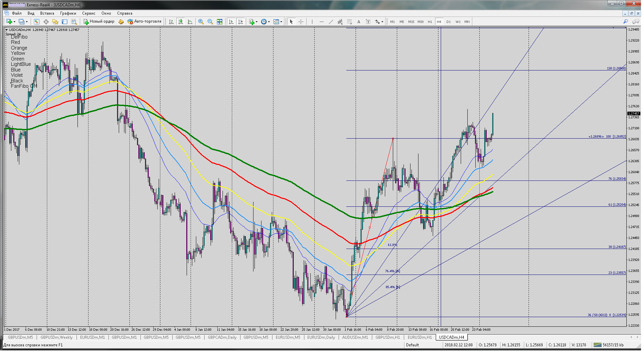
Task: Click the Новый ордер button
Action: 99,22
